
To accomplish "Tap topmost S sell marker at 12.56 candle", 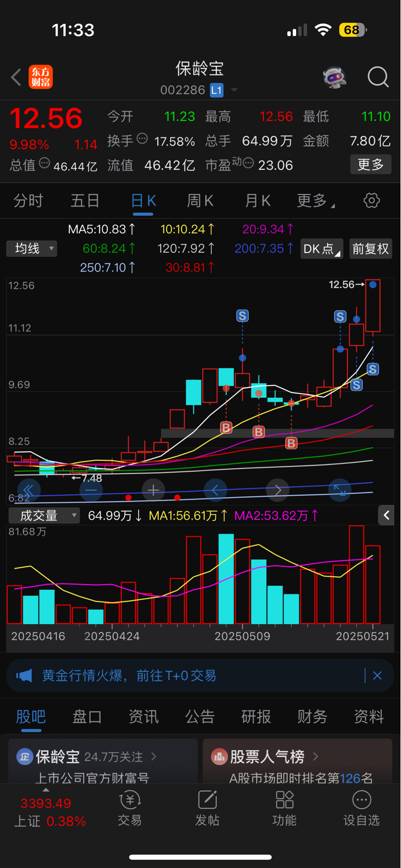I will tap(372, 370).
